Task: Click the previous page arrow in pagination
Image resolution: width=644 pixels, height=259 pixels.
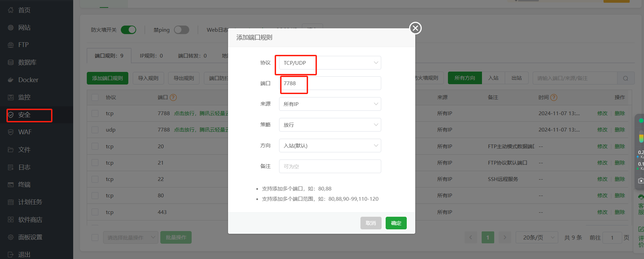Action: (471, 238)
